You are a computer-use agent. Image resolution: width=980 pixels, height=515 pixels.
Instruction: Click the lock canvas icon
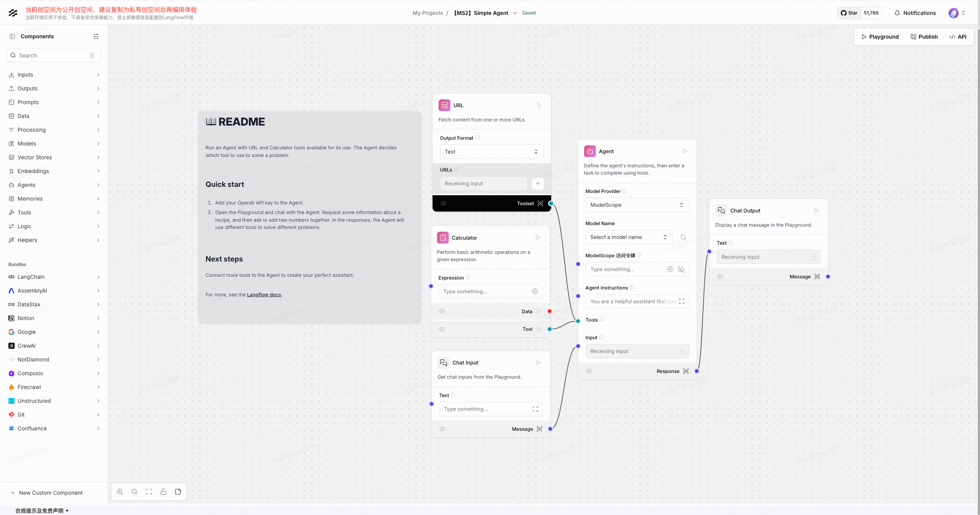(x=163, y=492)
